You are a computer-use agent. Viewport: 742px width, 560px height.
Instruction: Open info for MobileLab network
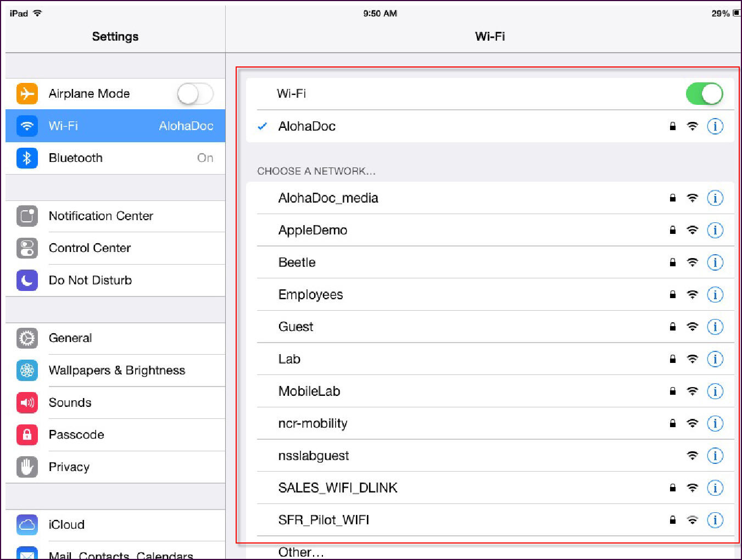tap(715, 391)
